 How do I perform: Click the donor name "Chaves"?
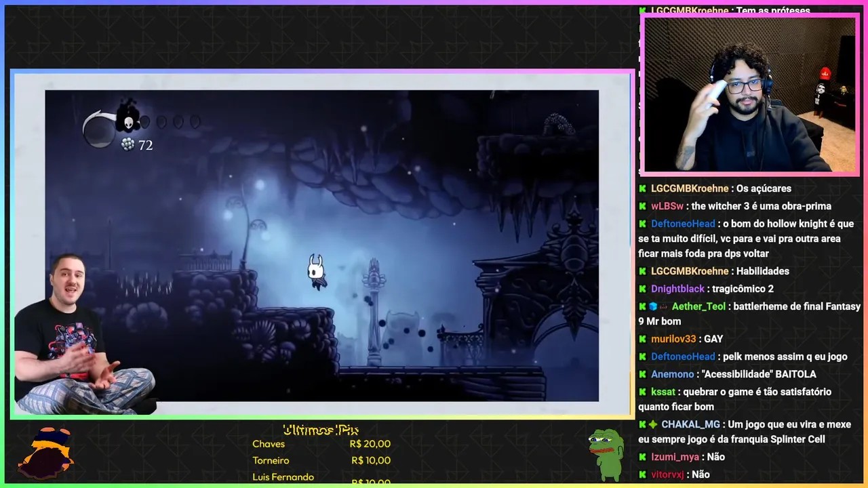[269, 444]
